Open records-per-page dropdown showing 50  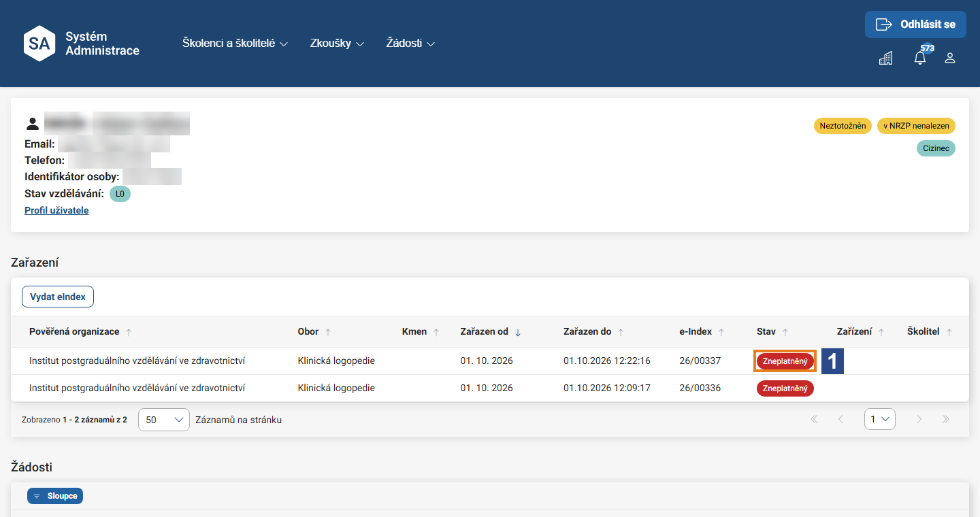164,420
